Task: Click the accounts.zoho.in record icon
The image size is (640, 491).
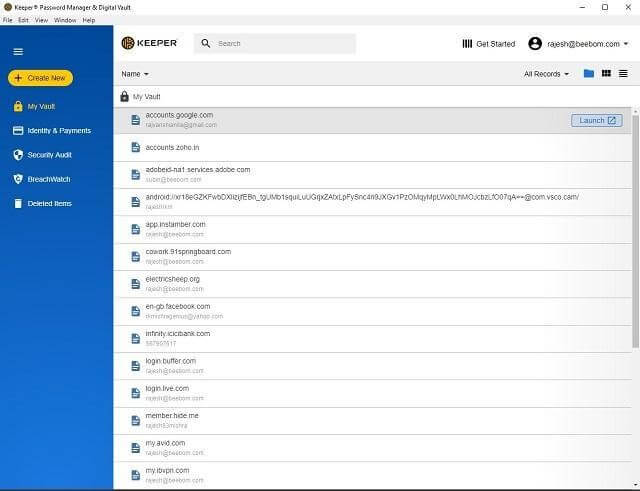Action: coord(136,147)
